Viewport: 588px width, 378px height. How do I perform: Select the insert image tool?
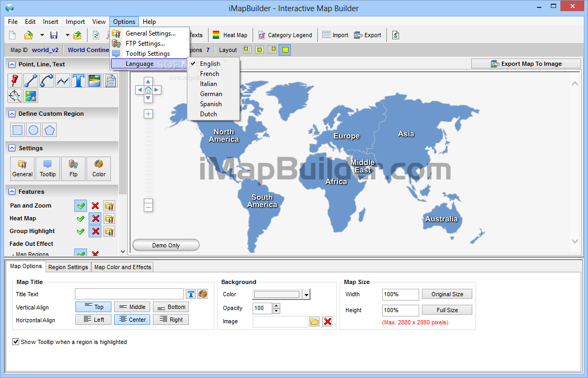pyautogui.click(x=94, y=81)
